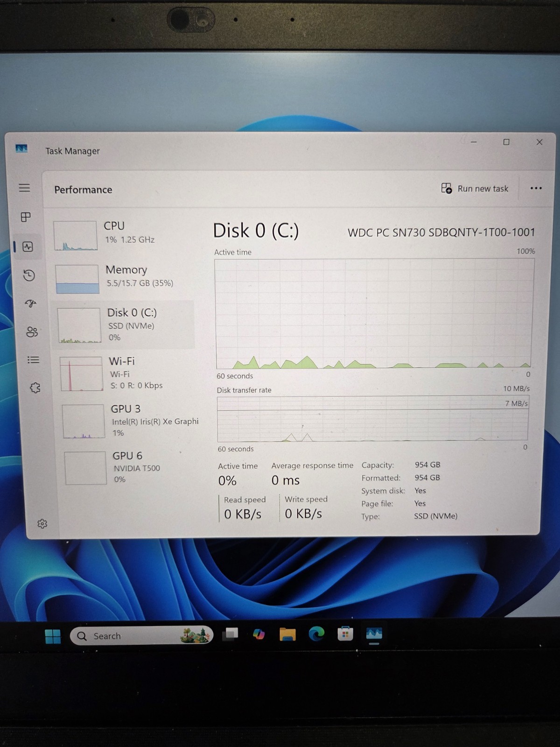The image size is (560, 747).
Task: Open the App history page icon
Action: click(x=29, y=275)
